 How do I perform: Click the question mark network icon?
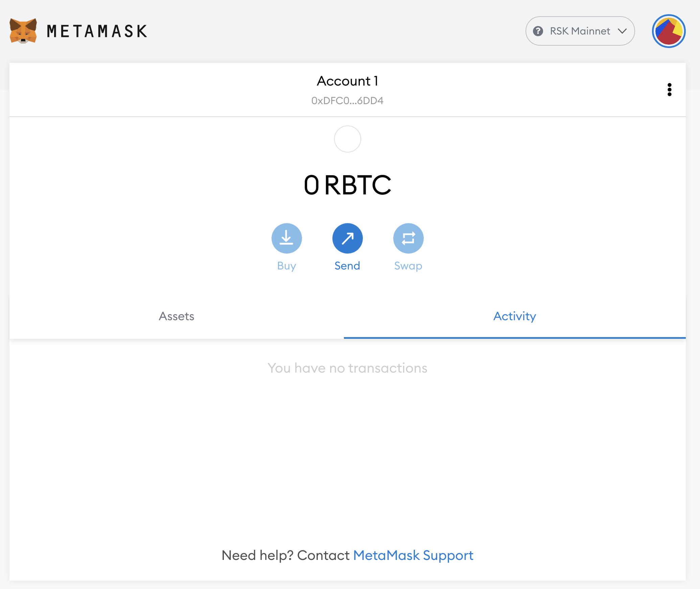[x=538, y=31]
